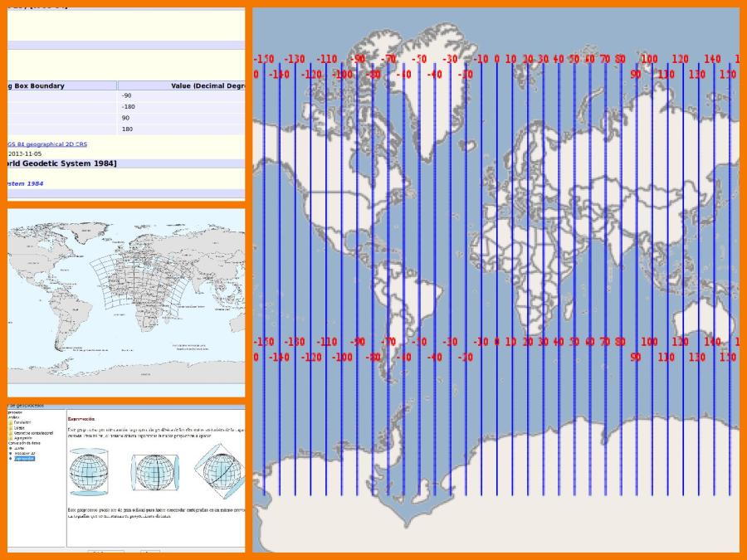The height and width of the screenshot is (560, 747).
Task: Click the horizontal cylinder globe projection diagram
Action: [x=157, y=473]
